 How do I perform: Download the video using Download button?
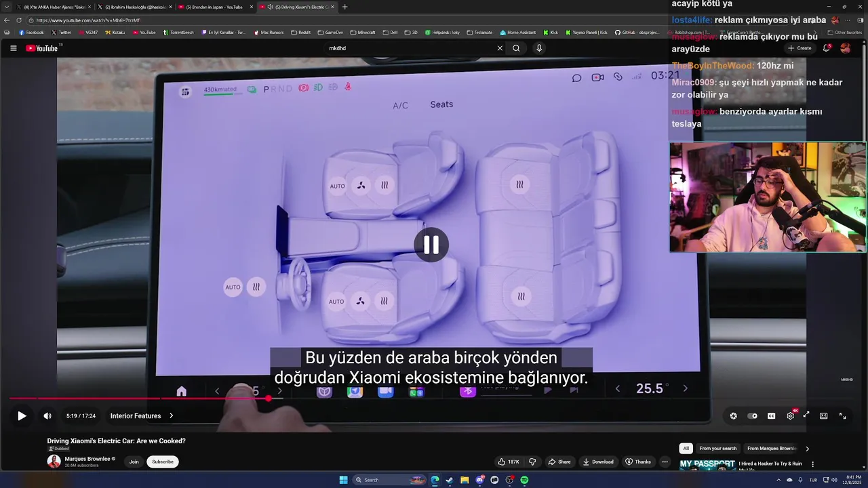pos(598,462)
